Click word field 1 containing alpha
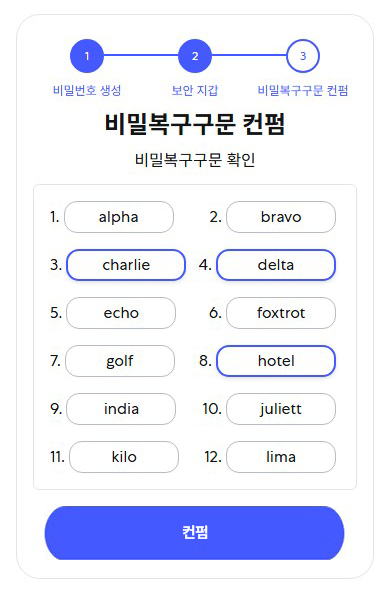 point(119,217)
